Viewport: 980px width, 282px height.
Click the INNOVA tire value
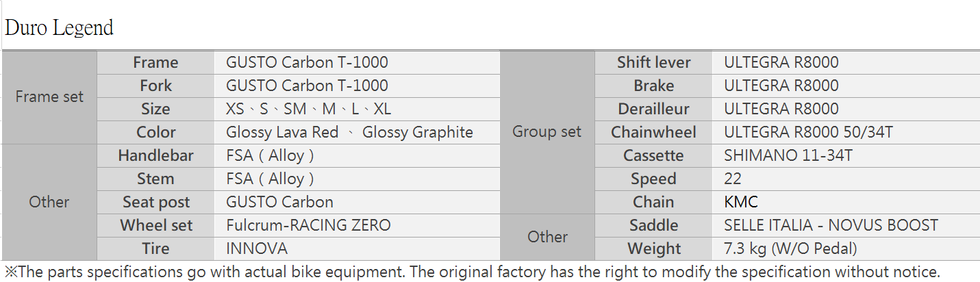[x=257, y=248]
